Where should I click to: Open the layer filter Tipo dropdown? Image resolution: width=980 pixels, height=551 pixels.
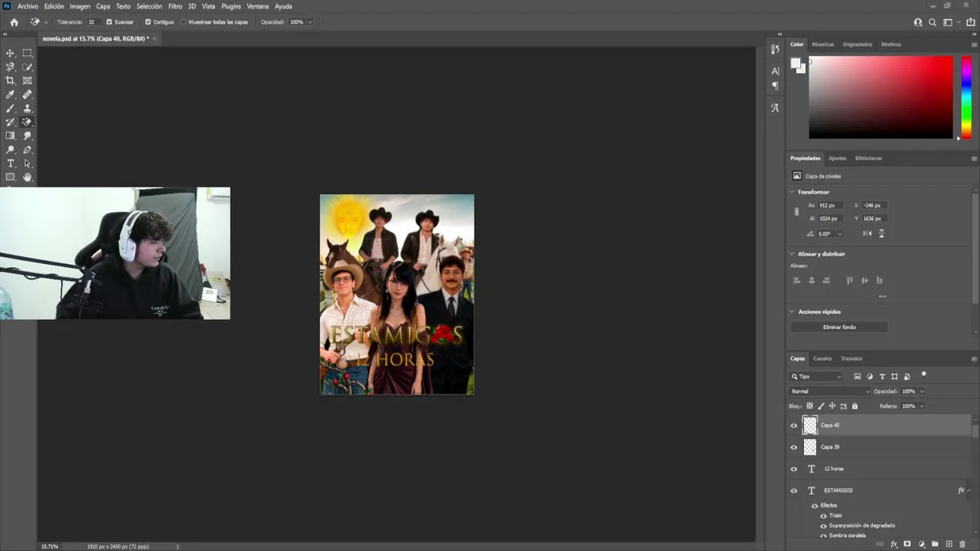coord(817,377)
